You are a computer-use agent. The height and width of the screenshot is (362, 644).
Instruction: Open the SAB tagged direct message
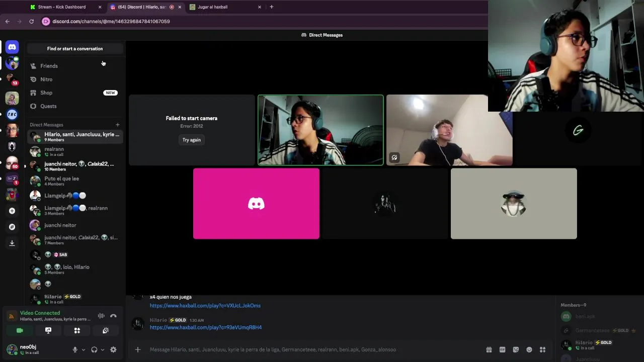click(x=74, y=254)
